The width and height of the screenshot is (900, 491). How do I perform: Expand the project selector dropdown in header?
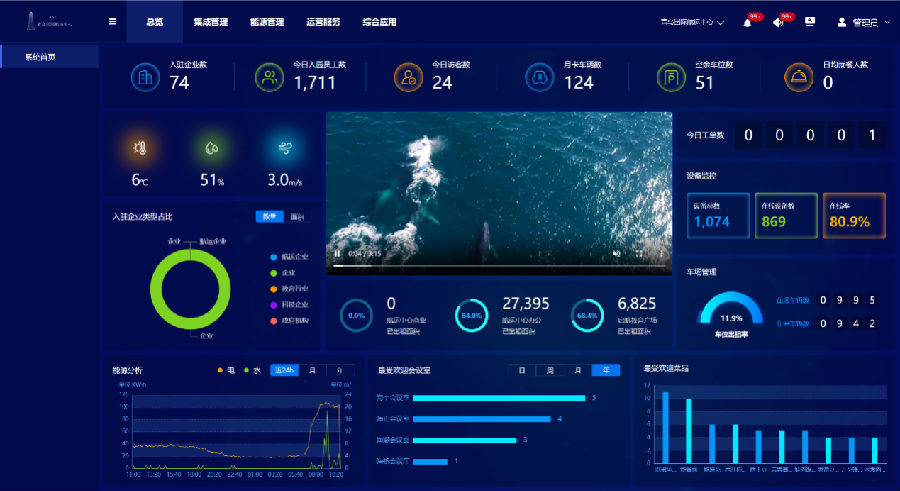[692, 22]
